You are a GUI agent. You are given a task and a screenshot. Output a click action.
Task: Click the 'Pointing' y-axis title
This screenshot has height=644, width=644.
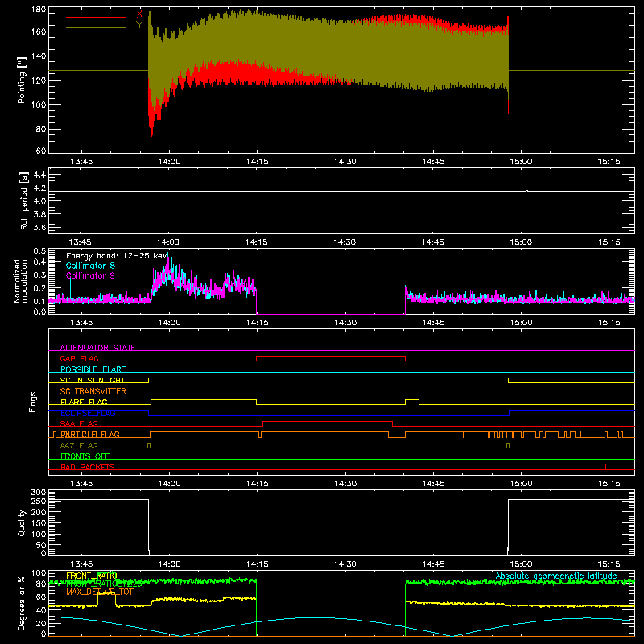[x=22, y=80]
